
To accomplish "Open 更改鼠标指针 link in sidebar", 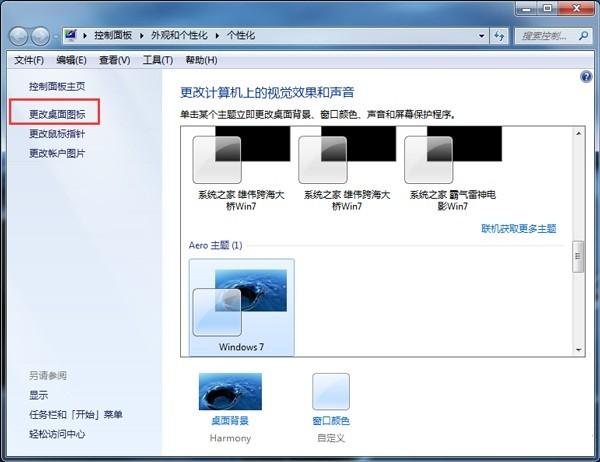I will coord(57,134).
